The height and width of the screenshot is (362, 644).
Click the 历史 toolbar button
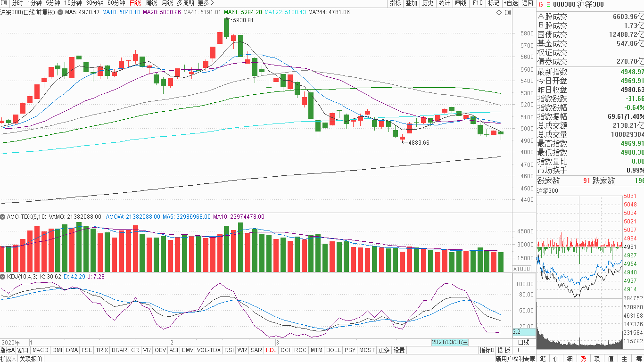(428, 3)
